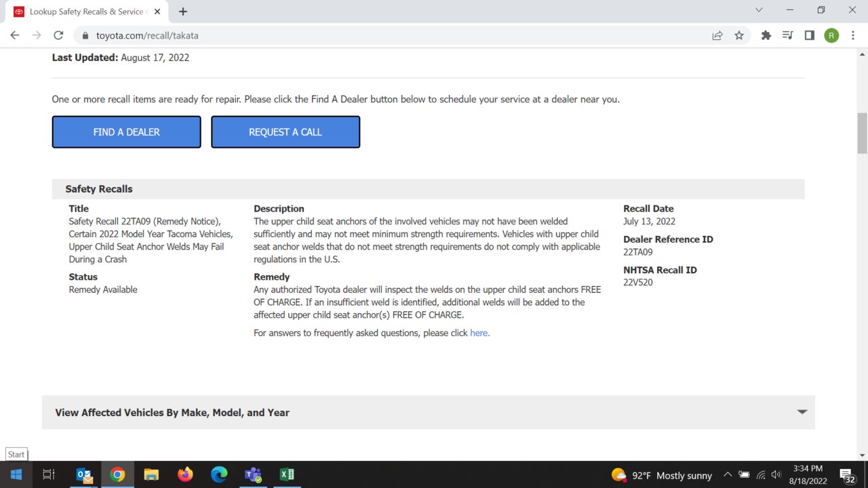Launch Firefox from the taskbar
Screen dimensions: 868x488
185,474
